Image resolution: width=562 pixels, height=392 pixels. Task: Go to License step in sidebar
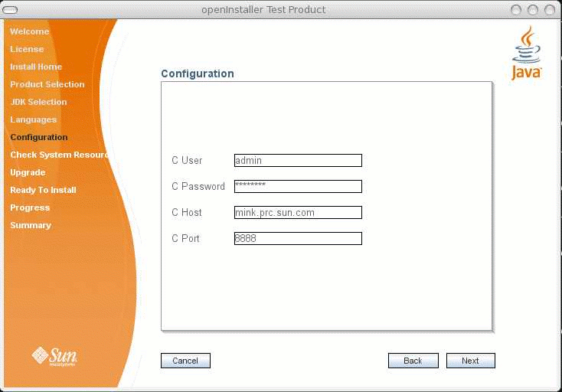click(27, 49)
